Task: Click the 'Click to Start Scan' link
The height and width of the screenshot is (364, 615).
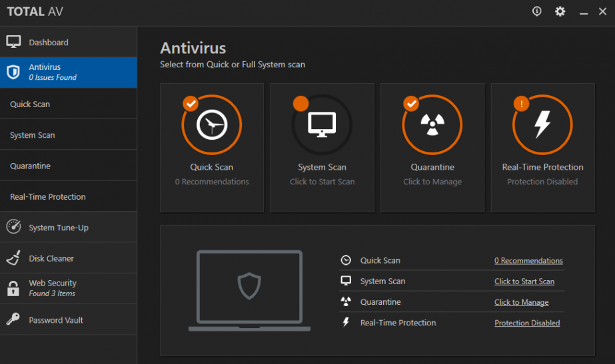Action: 524,281
